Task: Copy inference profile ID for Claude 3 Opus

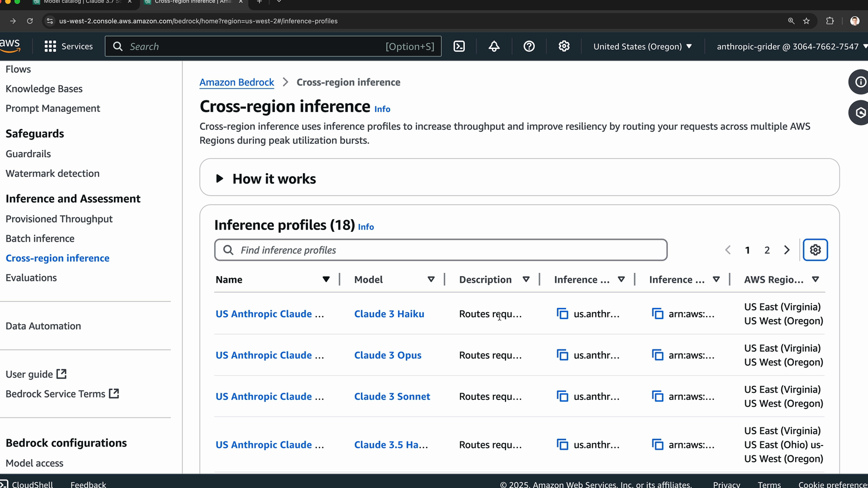Action: [x=562, y=355]
